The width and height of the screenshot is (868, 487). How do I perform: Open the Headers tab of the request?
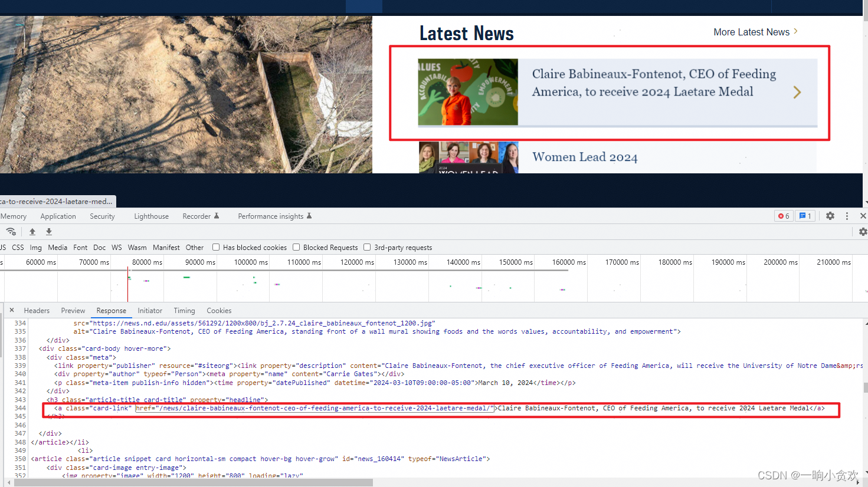[37, 311]
